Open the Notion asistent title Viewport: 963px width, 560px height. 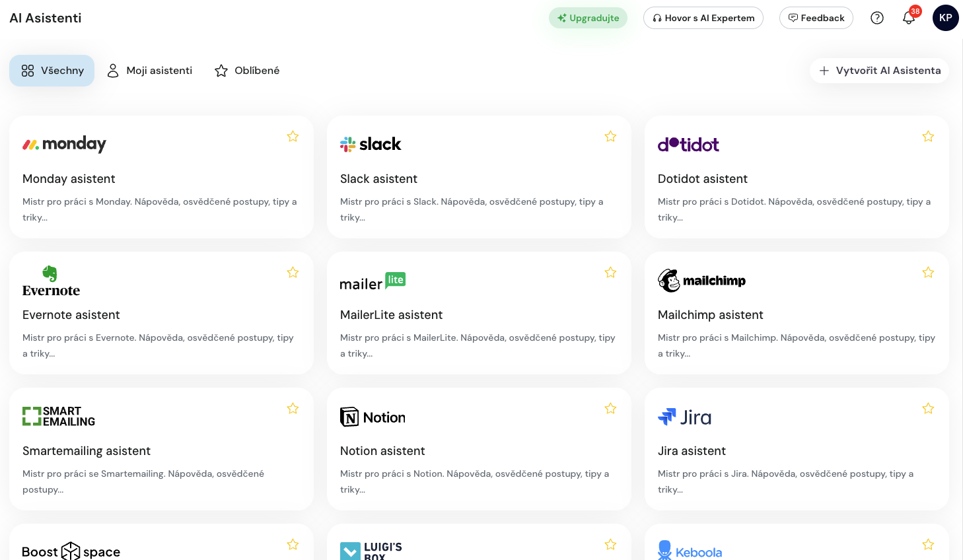tap(382, 451)
